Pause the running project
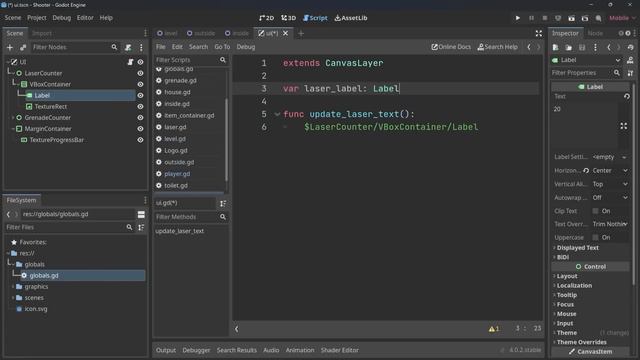Viewport: 640px width, 360px height. (x=531, y=18)
